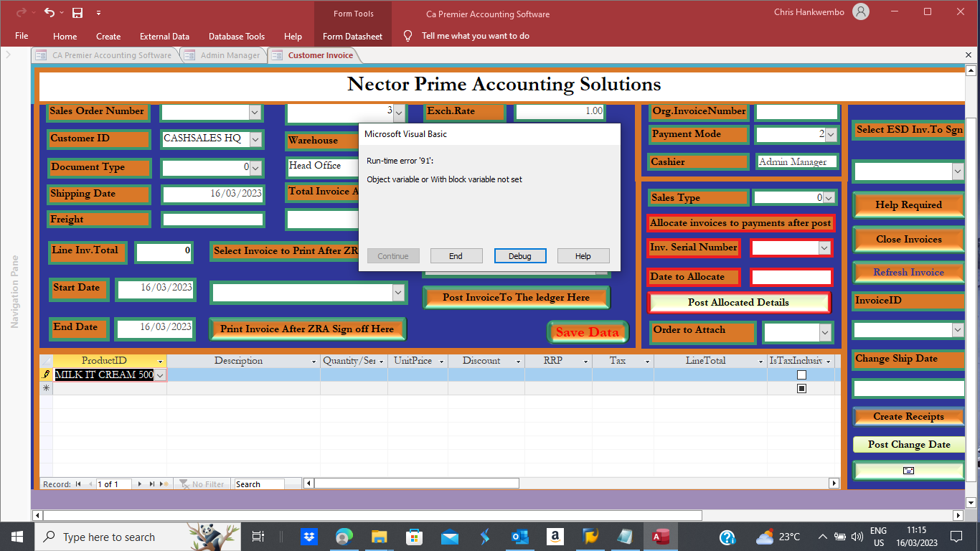
Task: Open the File menu
Action: (22, 36)
